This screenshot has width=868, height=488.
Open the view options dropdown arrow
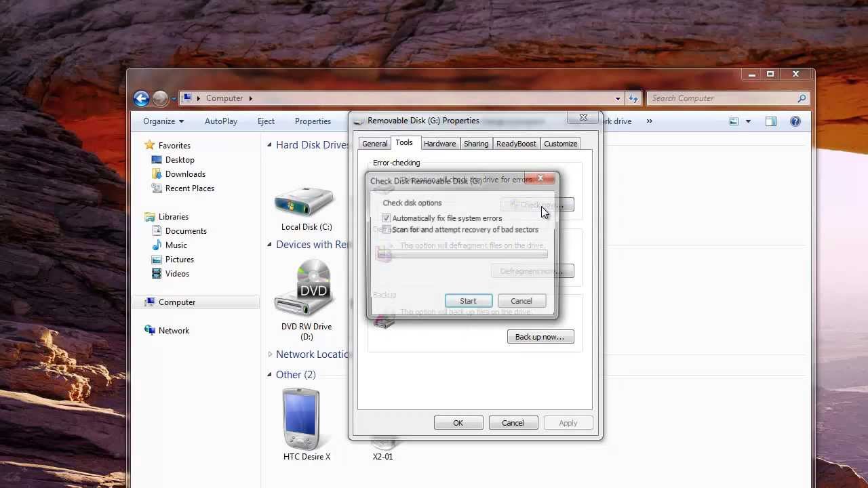point(748,121)
